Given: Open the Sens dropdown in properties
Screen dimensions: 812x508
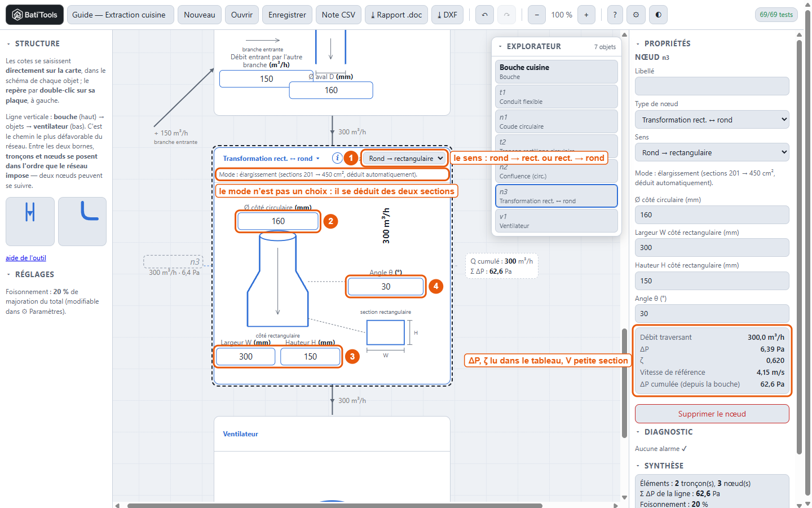Looking at the screenshot, I should (x=712, y=152).
